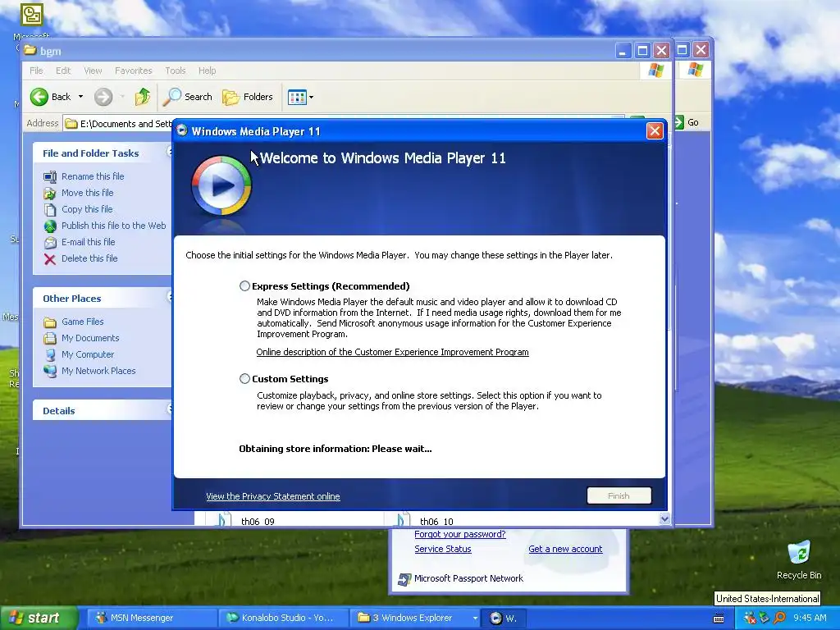Select Express Settings (Recommended) radio button

[244, 286]
